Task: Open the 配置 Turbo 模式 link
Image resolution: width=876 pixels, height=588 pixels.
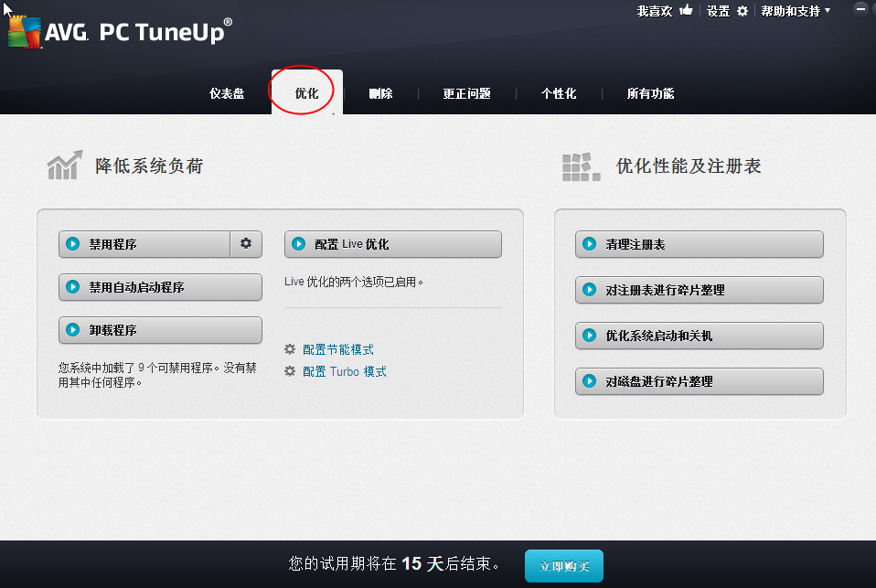Action: click(344, 371)
